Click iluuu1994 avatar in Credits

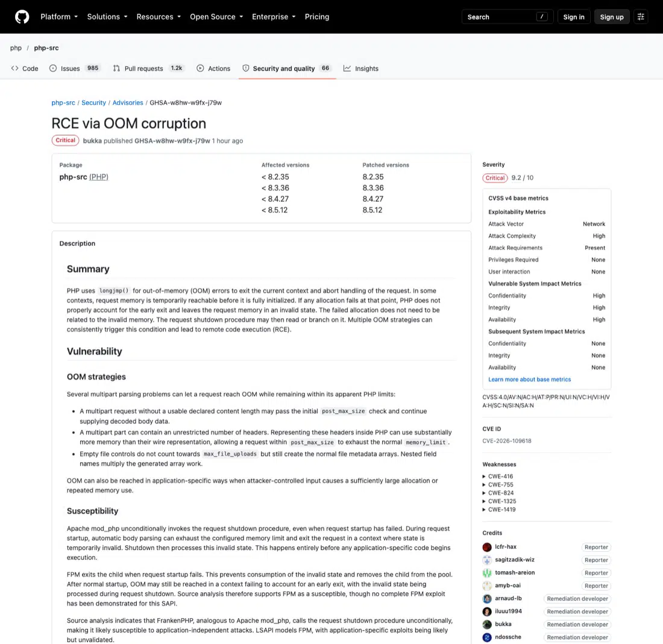click(x=487, y=611)
